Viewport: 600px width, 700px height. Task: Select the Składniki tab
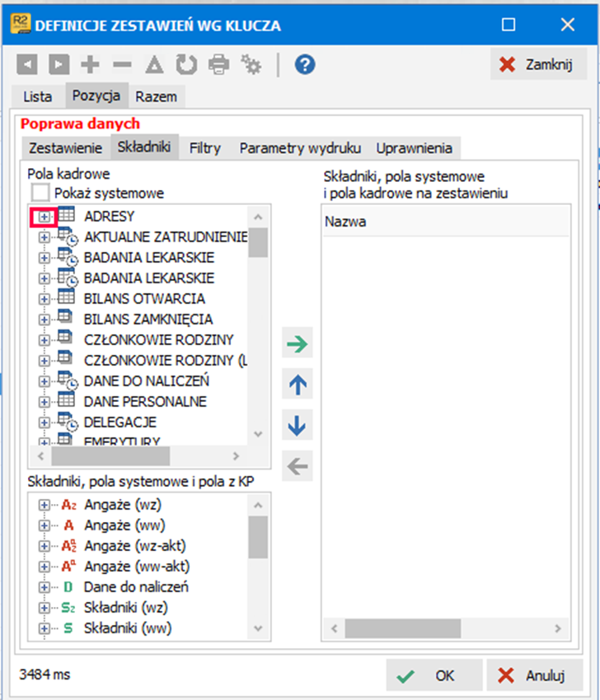point(144,147)
